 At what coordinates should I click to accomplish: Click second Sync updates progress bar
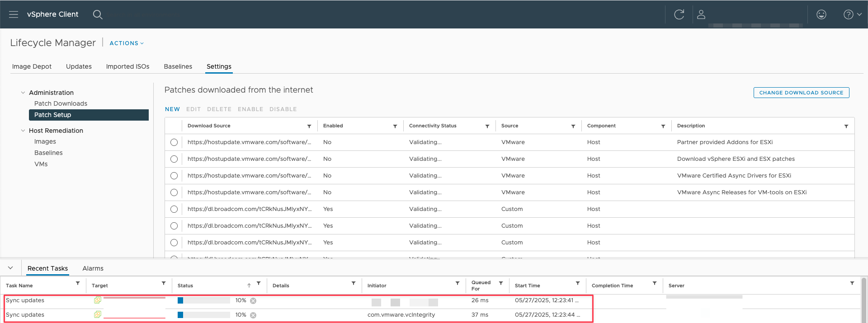204,315
